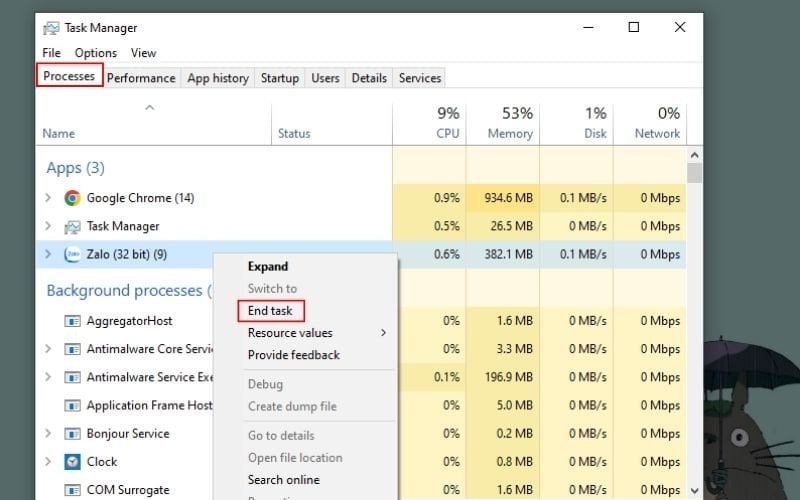Switch to the App history tab
800x500 pixels.
(x=218, y=78)
